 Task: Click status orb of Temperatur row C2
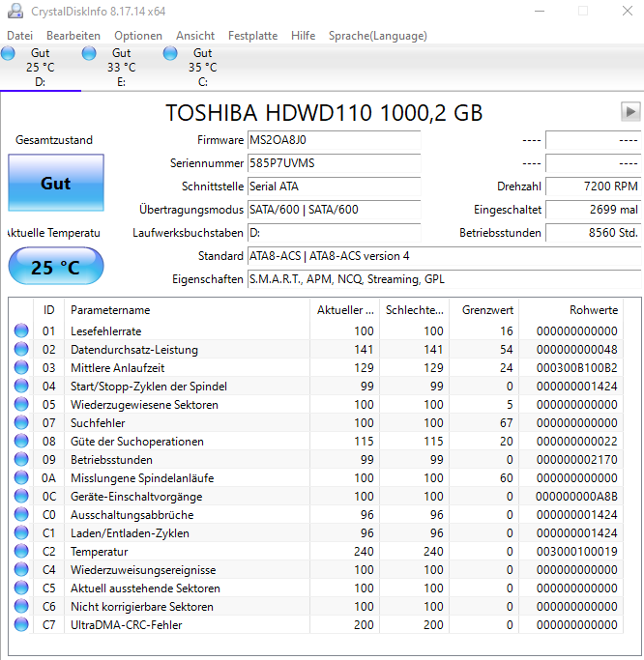tap(21, 551)
